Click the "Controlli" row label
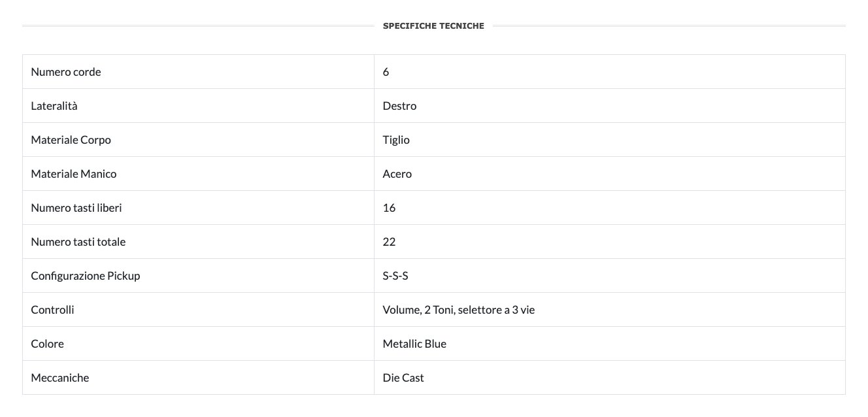The image size is (868, 417). tap(52, 310)
